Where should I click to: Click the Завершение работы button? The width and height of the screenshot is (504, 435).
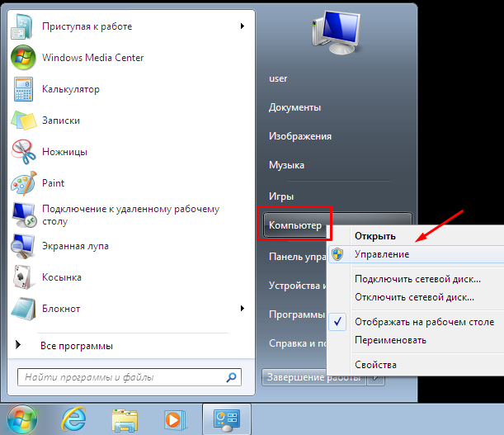coord(314,377)
